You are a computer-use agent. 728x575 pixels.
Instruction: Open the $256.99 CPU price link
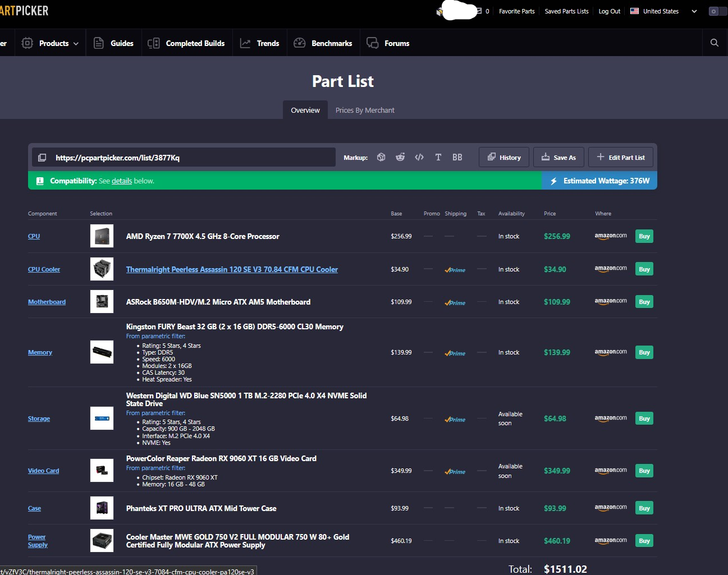(x=557, y=236)
